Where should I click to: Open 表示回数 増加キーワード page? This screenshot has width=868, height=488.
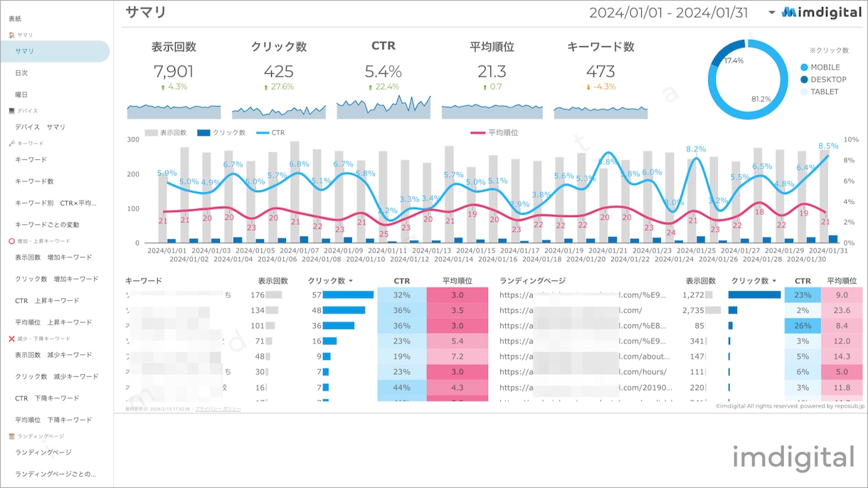(54, 258)
